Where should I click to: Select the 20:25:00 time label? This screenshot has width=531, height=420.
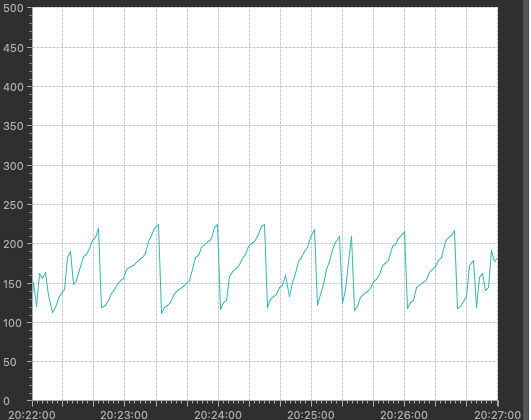click(x=311, y=415)
